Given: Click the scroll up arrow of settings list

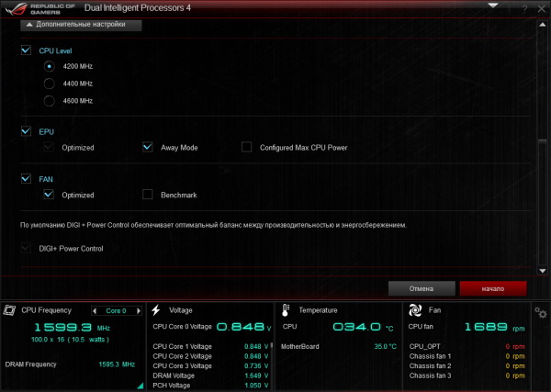Looking at the screenshot, I should [x=542, y=25].
